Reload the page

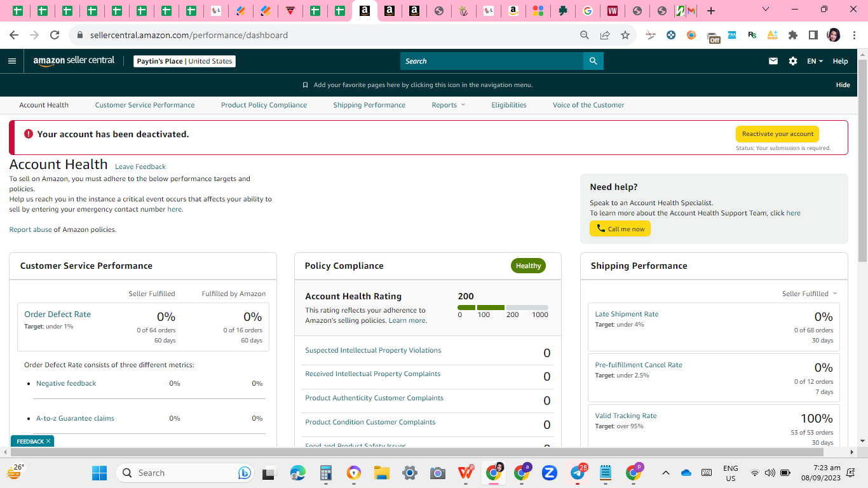55,35
